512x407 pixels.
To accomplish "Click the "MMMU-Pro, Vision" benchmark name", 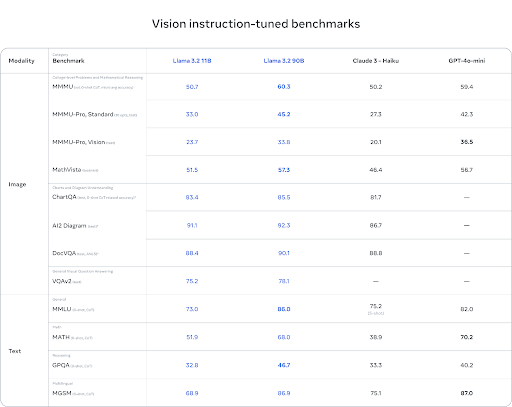I will coord(79,142).
